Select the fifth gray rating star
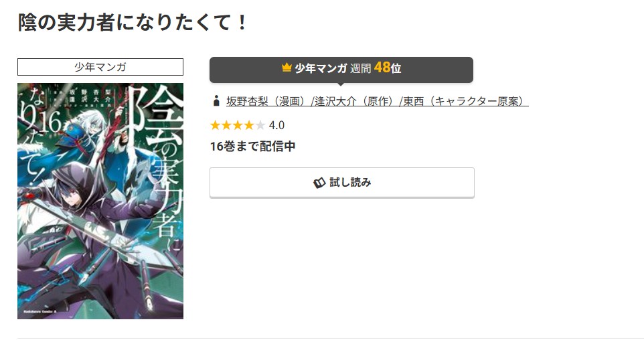 pyautogui.click(x=260, y=125)
